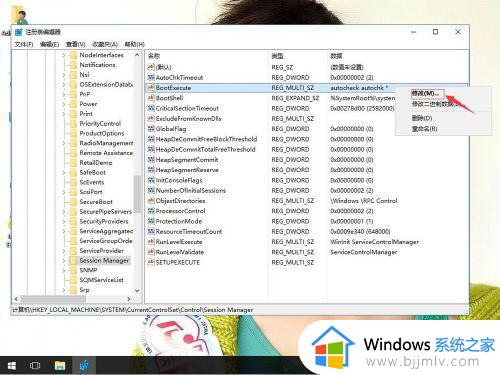Click the Registry Editor taskbar icon
The image size is (500, 375).
tap(84, 366)
